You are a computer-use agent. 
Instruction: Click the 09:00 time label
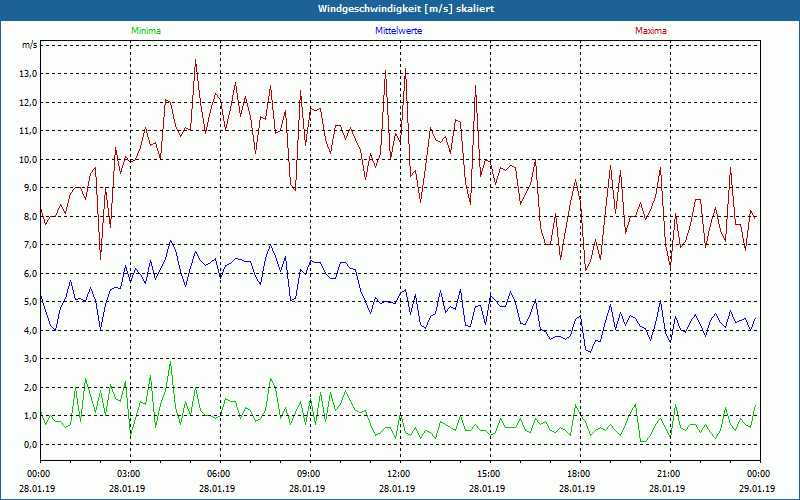coord(310,474)
